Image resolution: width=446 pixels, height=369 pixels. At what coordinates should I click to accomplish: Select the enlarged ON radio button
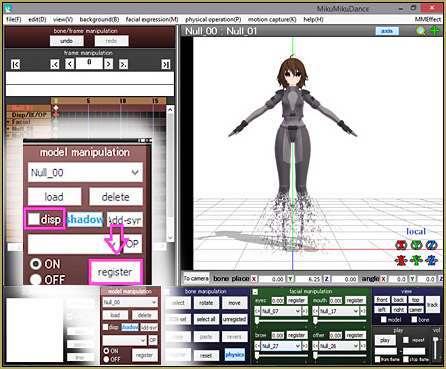35,264
